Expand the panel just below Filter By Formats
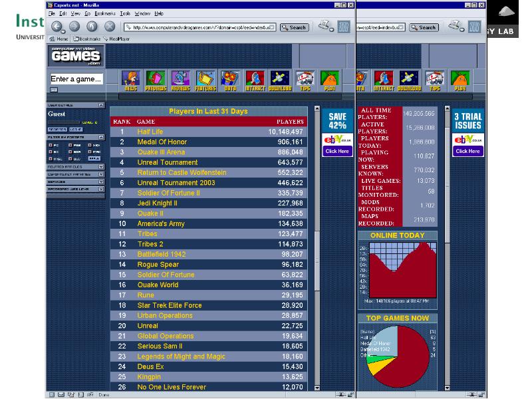This screenshot has width=532, height=399. (x=101, y=167)
